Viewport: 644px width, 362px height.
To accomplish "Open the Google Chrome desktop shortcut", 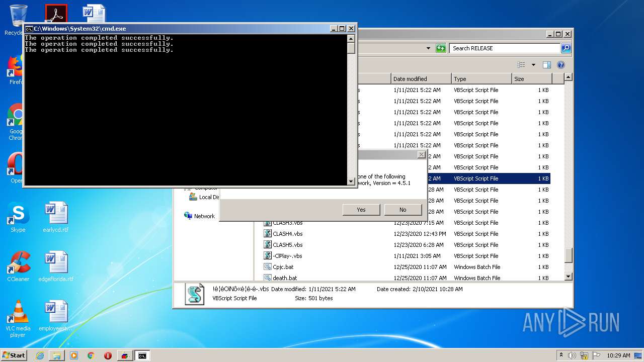I will [16, 122].
